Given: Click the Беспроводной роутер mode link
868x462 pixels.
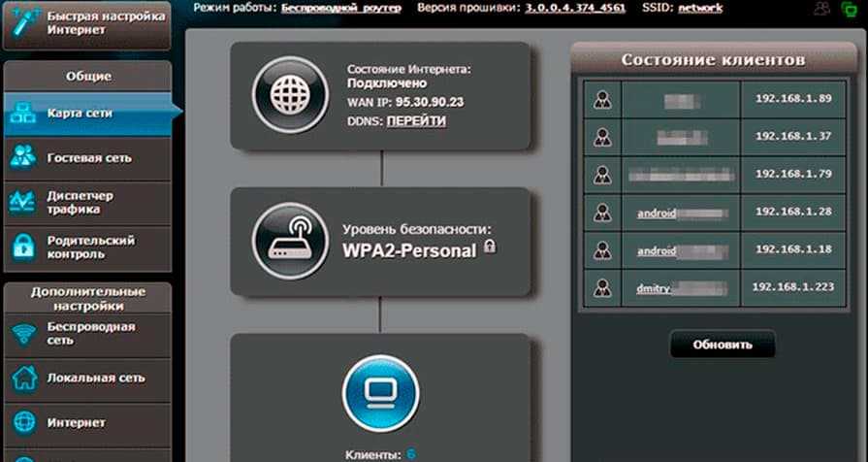Looking at the screenshot, I should (x=341, y=9).
